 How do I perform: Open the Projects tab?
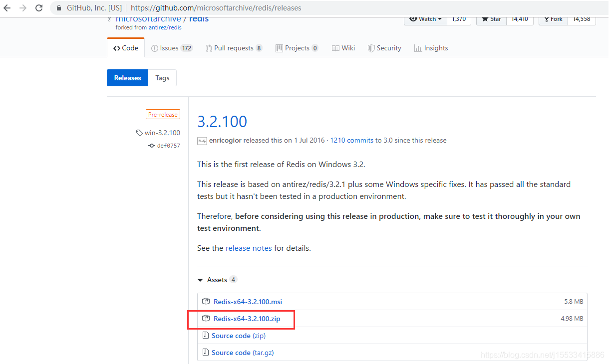pyautogui.click(x=297, y=48)
